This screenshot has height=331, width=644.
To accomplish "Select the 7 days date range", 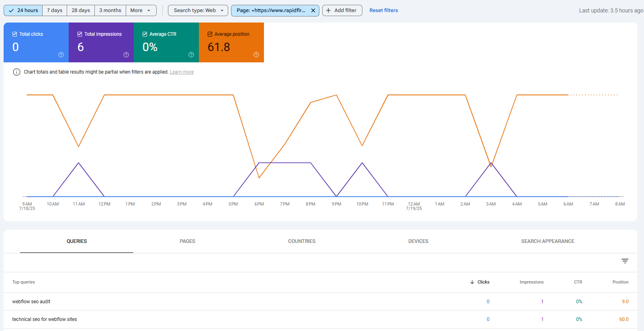I will 55,10.
